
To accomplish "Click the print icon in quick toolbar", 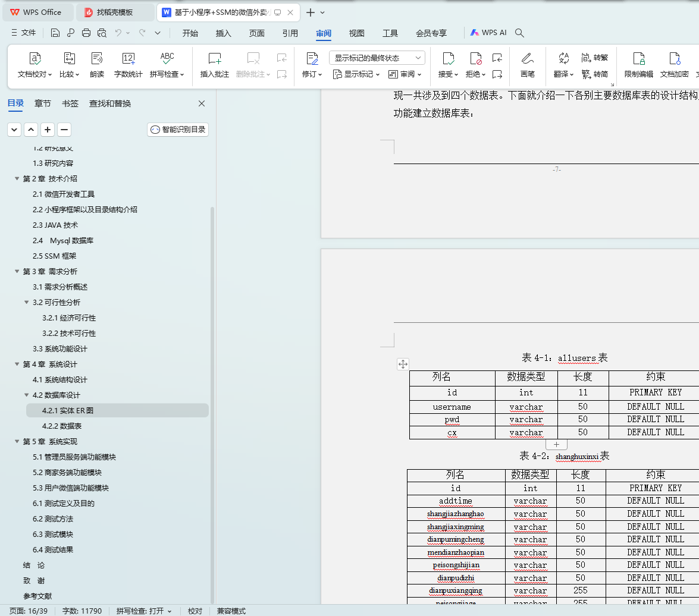I will click(86, 33).
